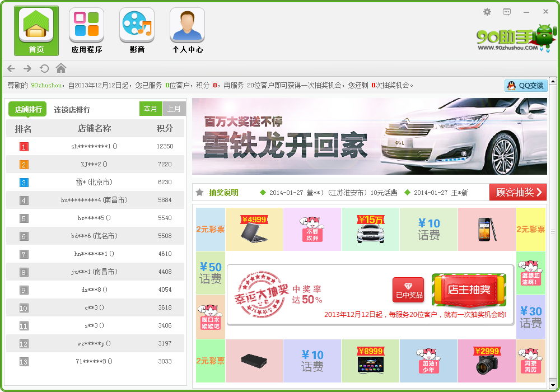Image resolution: width=560 pixels, height=392 pixels.
Task: Click rank 6 row bd***6 (茂名市)
Action: click(x=95, y=236)
